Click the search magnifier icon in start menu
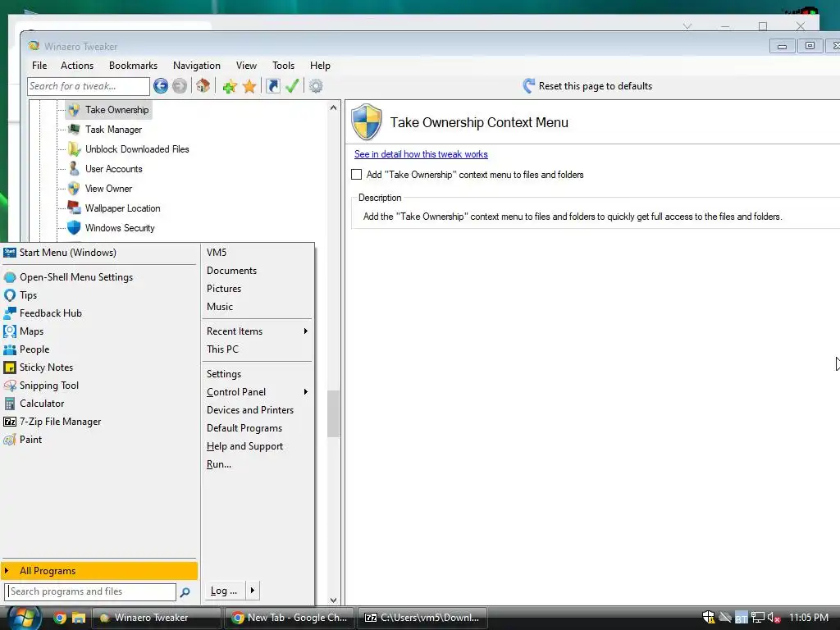Screen dimensions: 840x630 click(185, 592)
